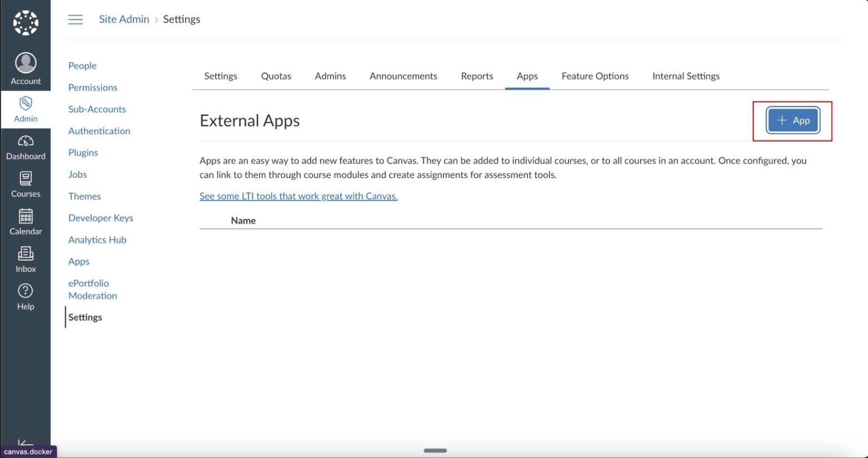868x458 pixels.
Task: Switch to the Feature Options tab
Action: coord(595,76)
